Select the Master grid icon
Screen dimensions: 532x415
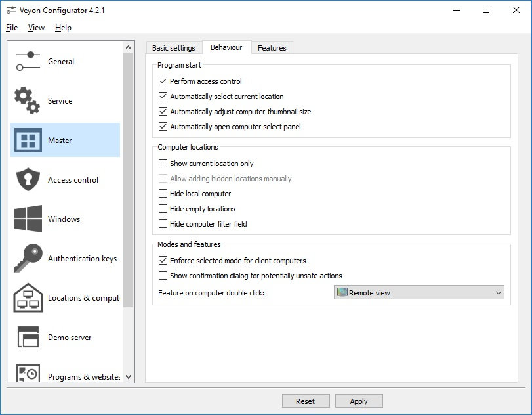click(x=28, y=140)
